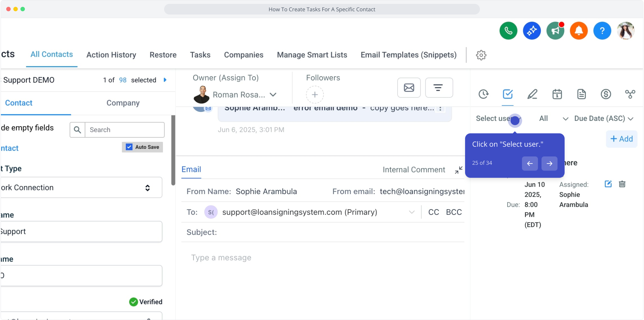
Task: Click the contact panel vertical scrollbar
Action: click(x=173, y=150)
